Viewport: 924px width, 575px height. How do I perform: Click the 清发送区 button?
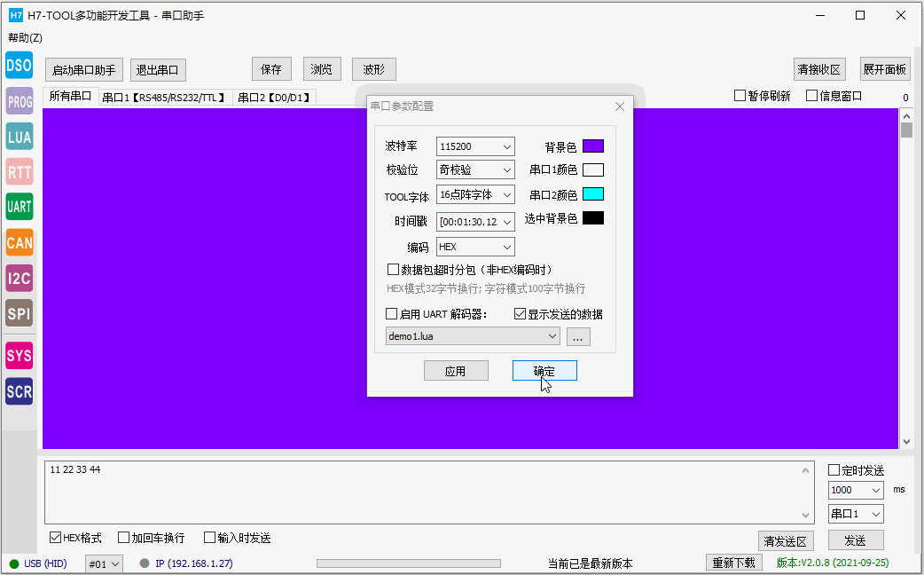(x=785, y=540)
